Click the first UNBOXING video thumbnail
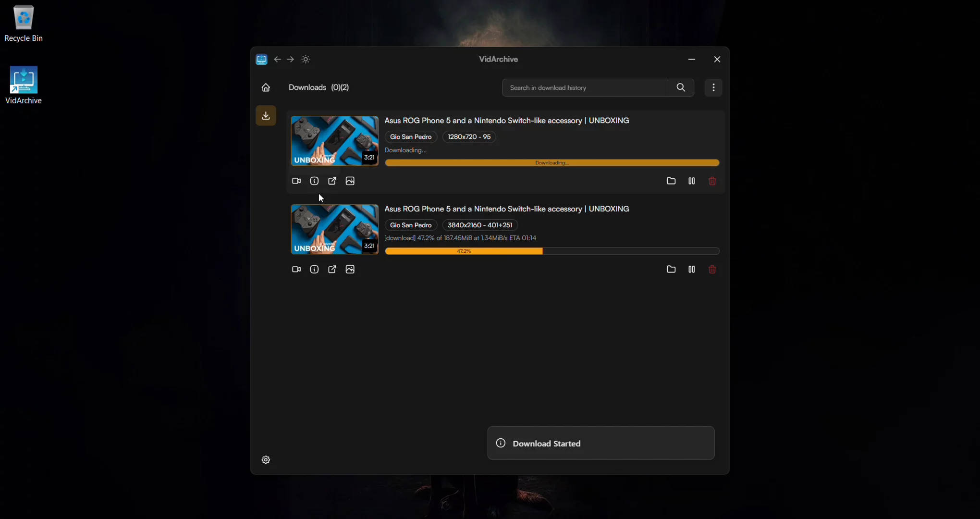 pos(335,141)
